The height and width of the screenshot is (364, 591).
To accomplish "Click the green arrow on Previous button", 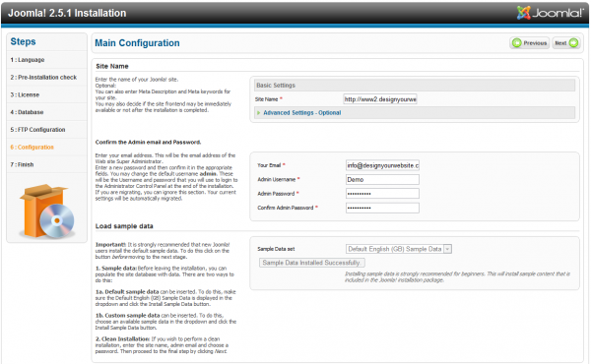I will [x=517, y=43].
